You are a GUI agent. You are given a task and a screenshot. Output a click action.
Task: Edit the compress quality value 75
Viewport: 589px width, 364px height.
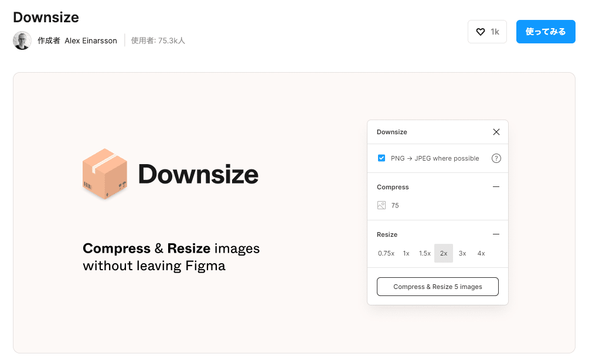395,206
